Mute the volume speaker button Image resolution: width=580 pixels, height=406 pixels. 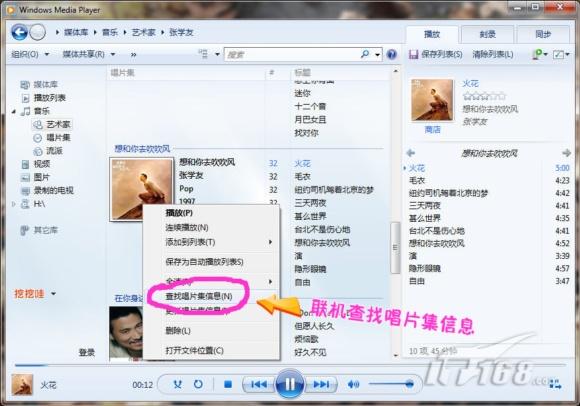point(353,385)
